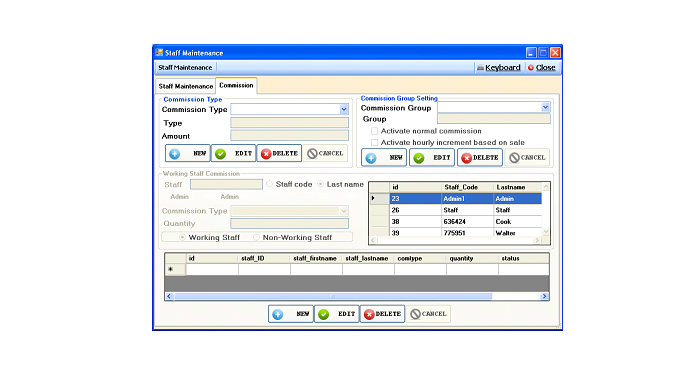Click the Staff_Code column header

click(x=467, y=188)
